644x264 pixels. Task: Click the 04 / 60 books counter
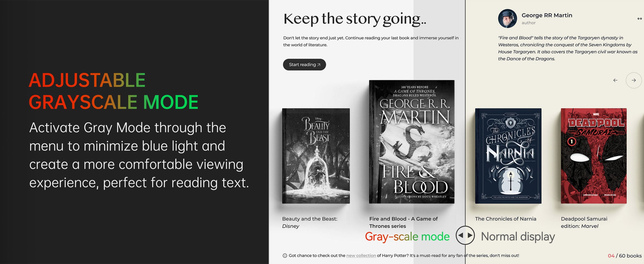tap(625, 256)
